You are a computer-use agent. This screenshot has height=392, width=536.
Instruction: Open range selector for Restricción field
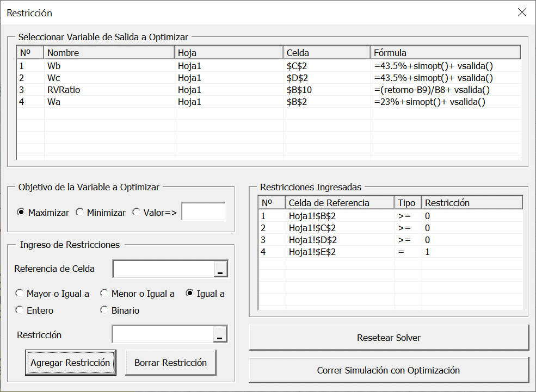[220, 334]
